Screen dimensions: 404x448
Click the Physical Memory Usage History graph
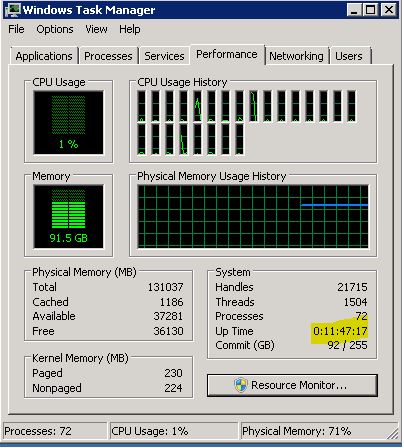253,216
